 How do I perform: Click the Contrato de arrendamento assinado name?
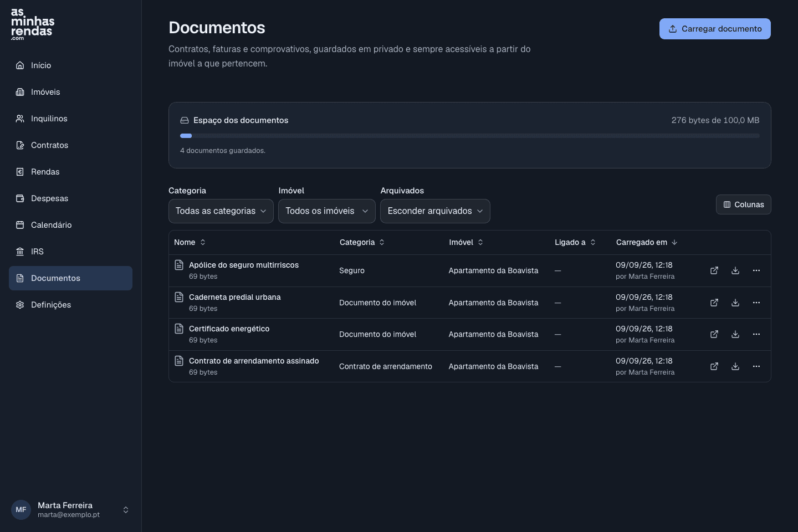pos(254,361)
